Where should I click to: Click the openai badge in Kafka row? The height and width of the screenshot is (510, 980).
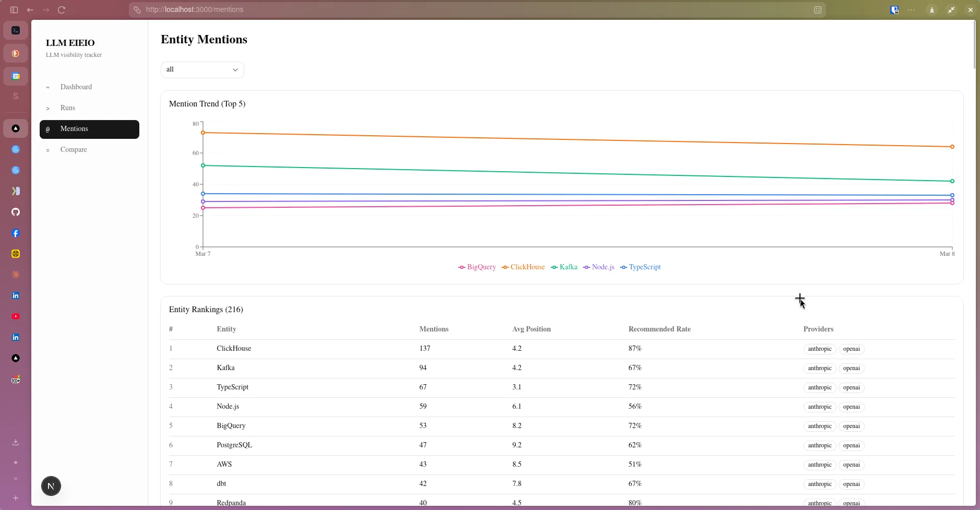pos(851,369)
